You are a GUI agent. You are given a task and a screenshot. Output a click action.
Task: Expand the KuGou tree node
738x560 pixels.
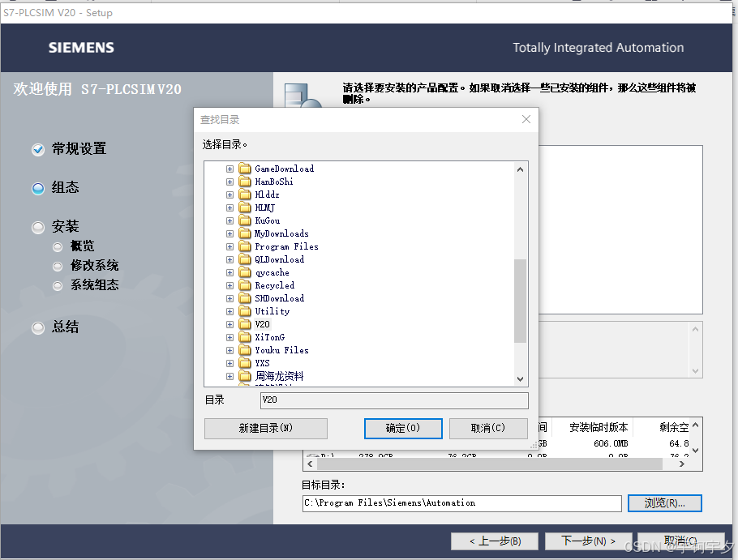[230, 221]
